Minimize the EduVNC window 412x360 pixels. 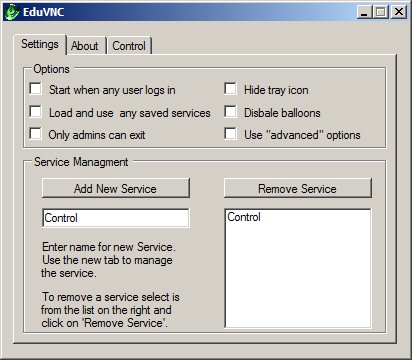364,12
